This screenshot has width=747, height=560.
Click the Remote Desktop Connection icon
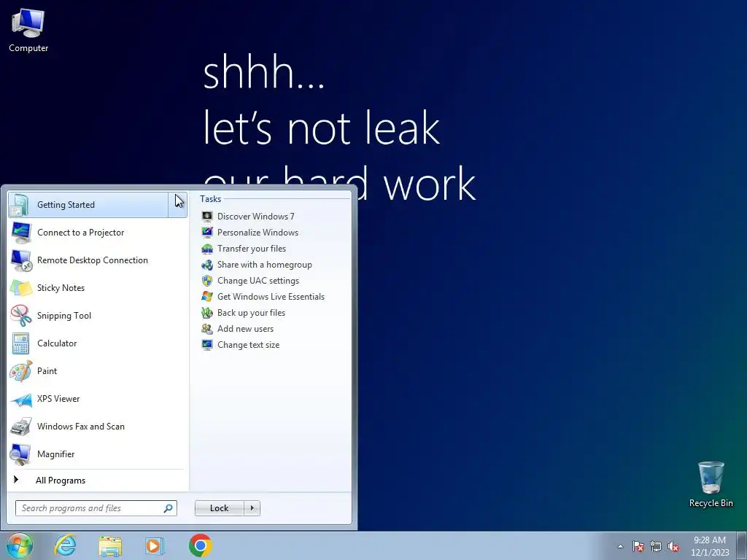21,260
